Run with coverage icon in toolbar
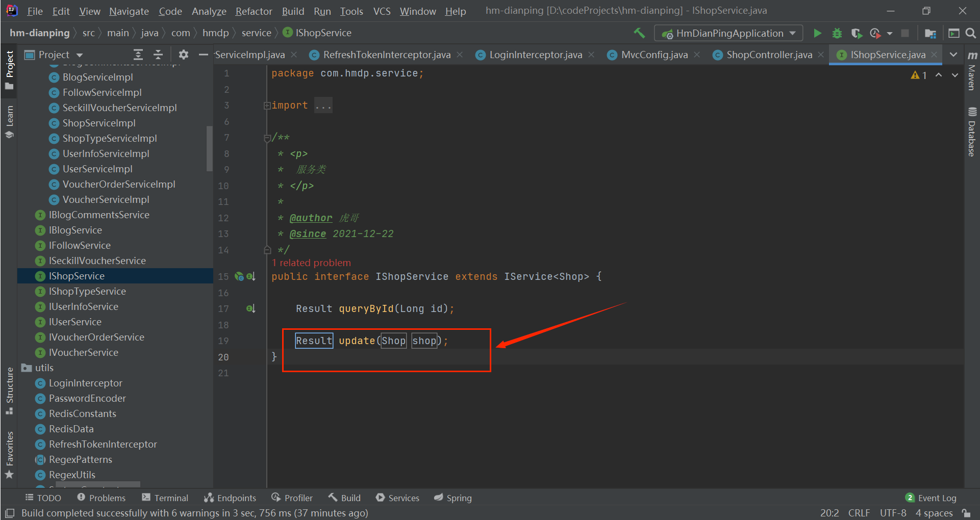 857,33
